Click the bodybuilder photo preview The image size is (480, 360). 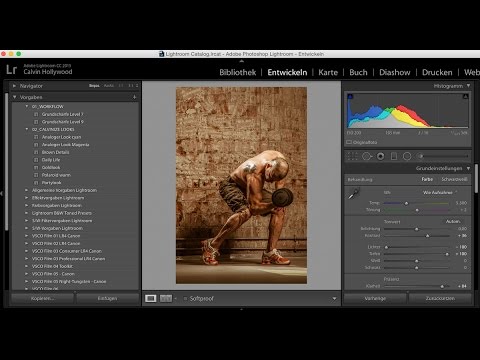coord(241,185)
